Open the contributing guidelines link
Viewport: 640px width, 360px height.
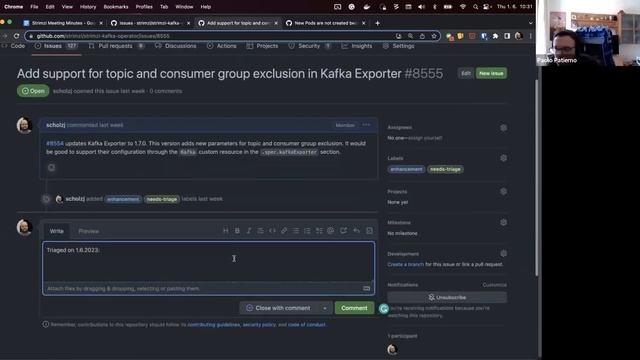(x=213, y=325)
